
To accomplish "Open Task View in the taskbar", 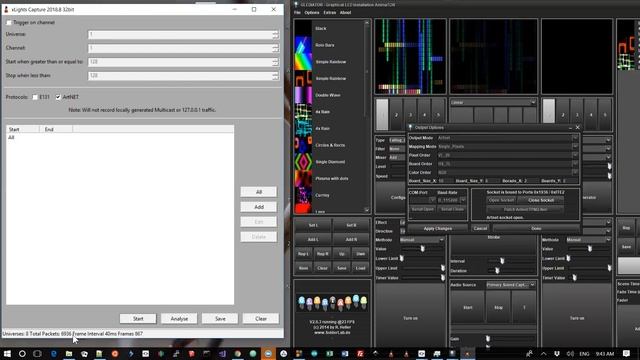I will [x=38, y=353].
